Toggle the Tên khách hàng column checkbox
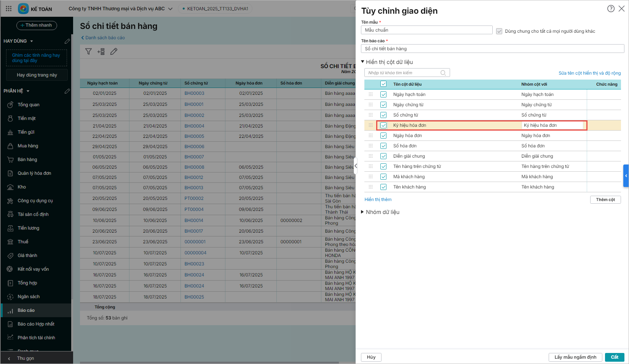Image resolution: width=629 pixels, height=364 pixels. tap(383, 187)
